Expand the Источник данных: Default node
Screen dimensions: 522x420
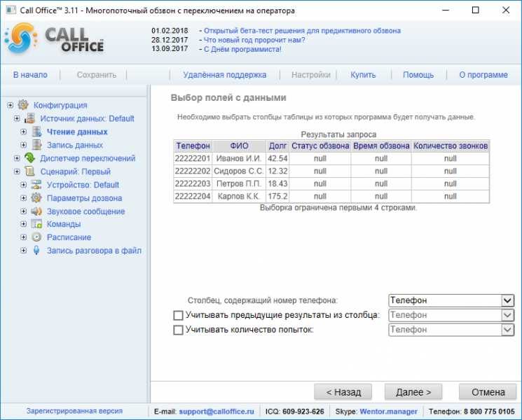pyautogui.click(x=17, y=118)
